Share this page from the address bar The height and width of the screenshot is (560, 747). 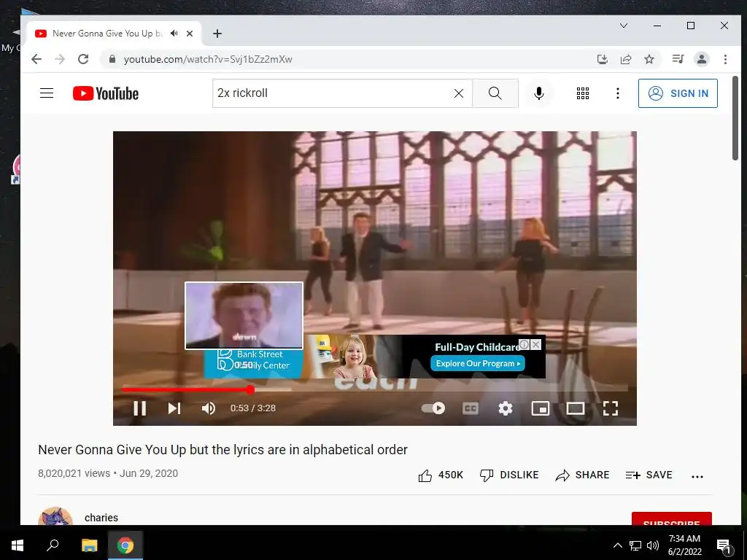625,59
